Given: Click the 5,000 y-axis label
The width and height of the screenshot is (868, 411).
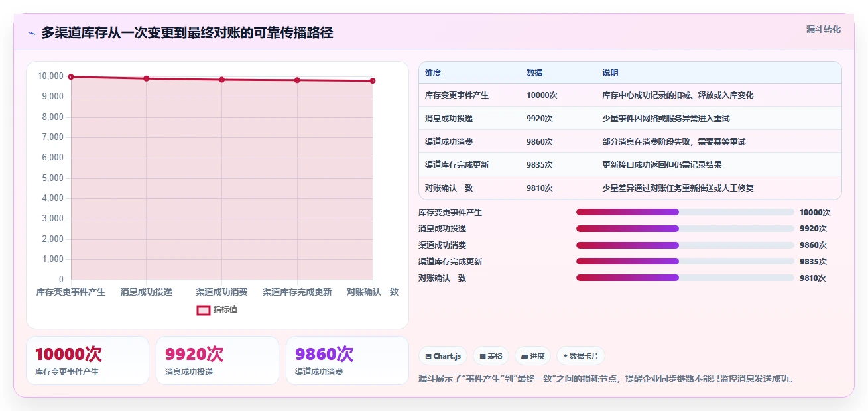Looking at the screenshot, I should [x=52, y=178].
